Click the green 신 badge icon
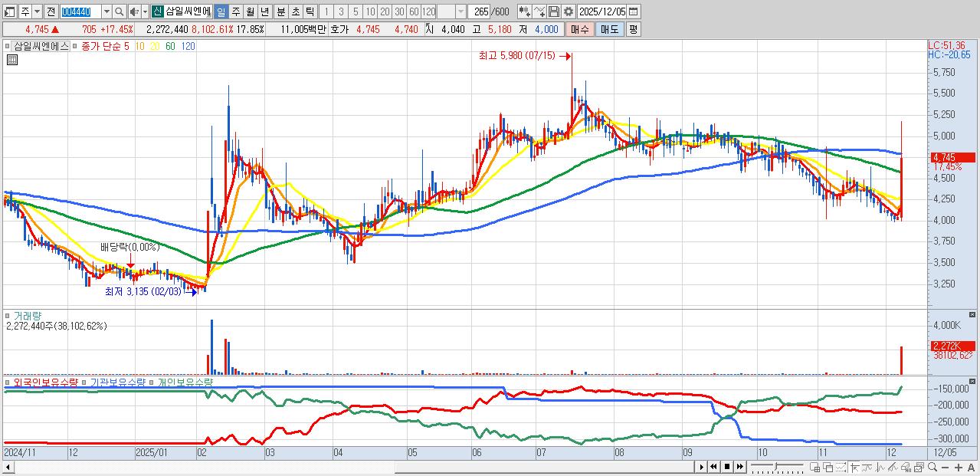This screenshot has height=476, width=980. [156, 11]
